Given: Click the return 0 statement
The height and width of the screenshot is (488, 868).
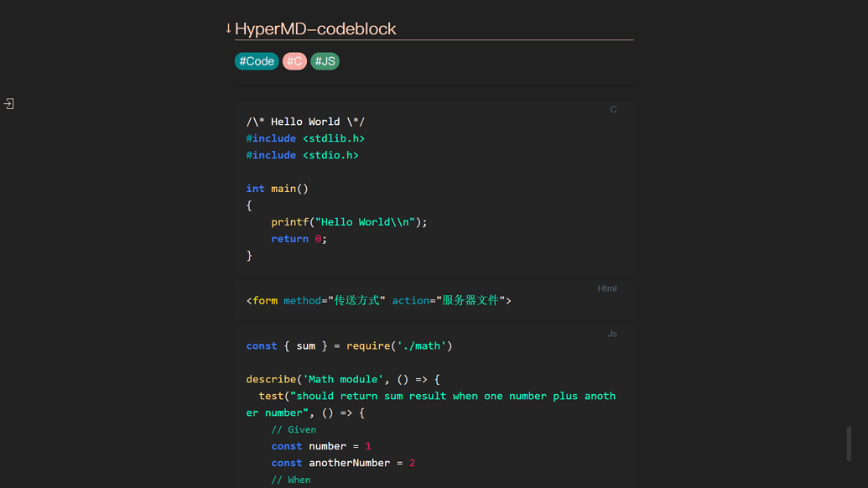Looking at the screenshot, I should [299, 239].
